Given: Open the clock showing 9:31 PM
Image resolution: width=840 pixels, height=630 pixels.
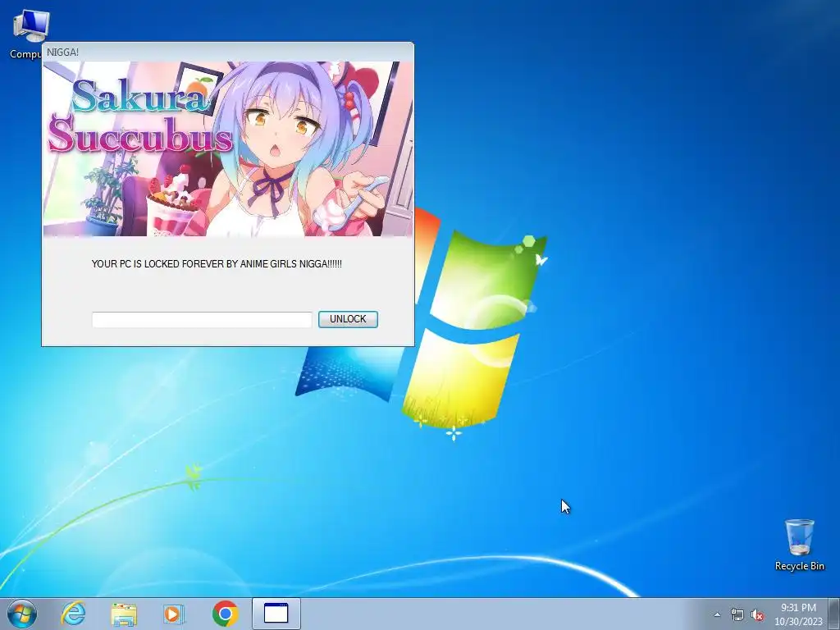Looking at the screenshot, I should click(798, 614).
